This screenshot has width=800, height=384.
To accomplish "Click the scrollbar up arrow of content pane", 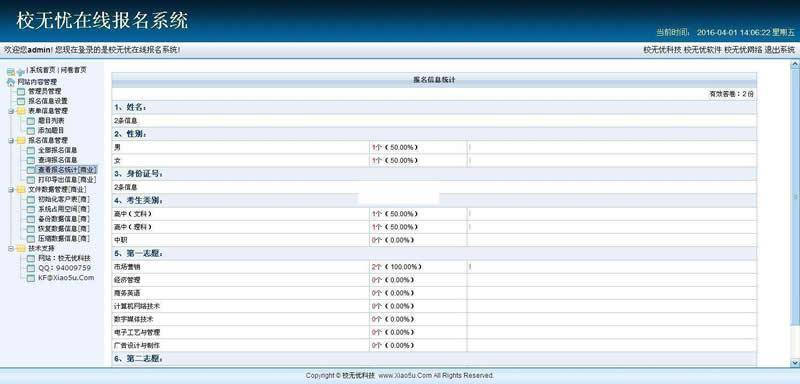I will (795, 65).
